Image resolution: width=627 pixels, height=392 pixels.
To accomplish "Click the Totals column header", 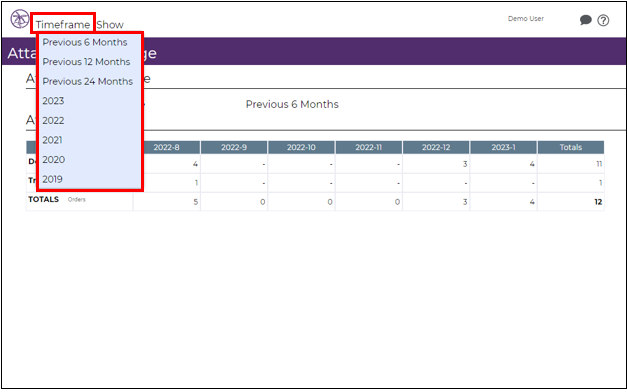I will [571, 147].
